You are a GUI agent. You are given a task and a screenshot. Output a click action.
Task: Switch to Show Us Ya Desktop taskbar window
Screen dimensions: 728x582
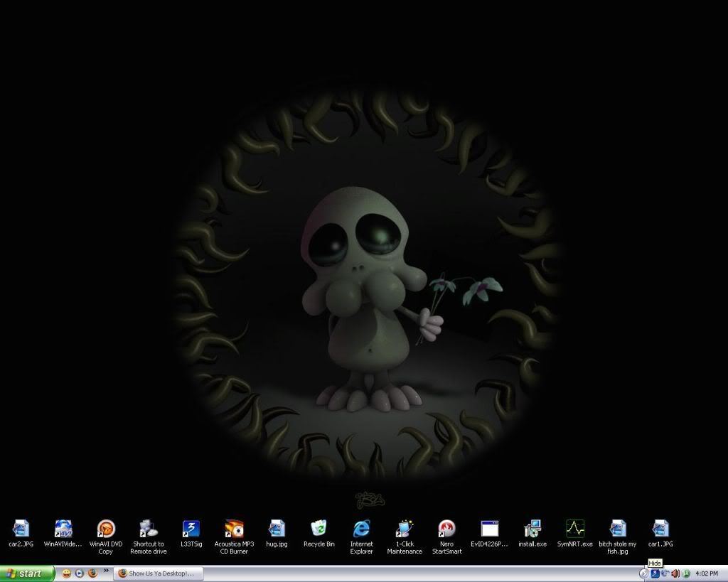click(x=159, y=573)
